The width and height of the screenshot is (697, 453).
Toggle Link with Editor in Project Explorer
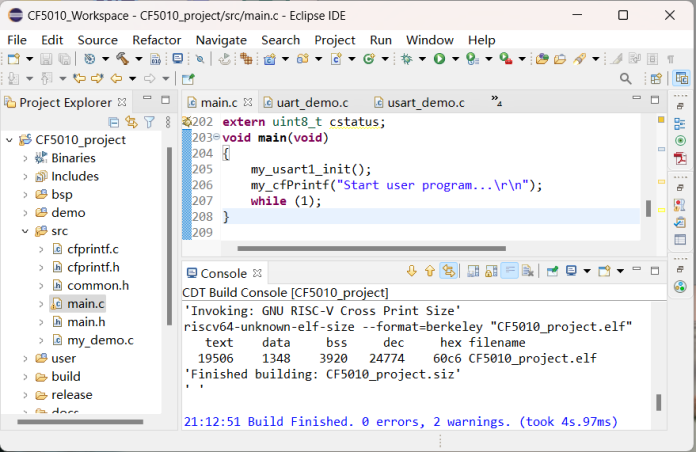pyautogui.click(x=131, y=122)
